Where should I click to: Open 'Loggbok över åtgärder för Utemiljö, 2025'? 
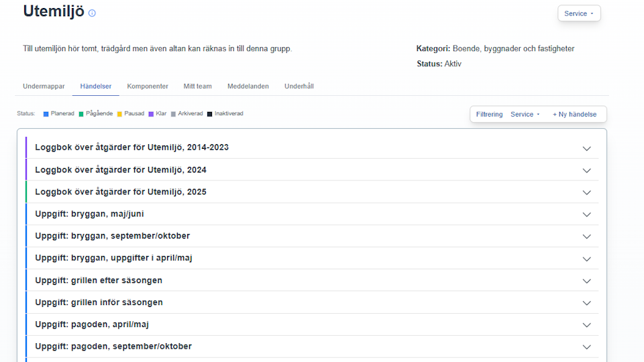pos(121,192)
